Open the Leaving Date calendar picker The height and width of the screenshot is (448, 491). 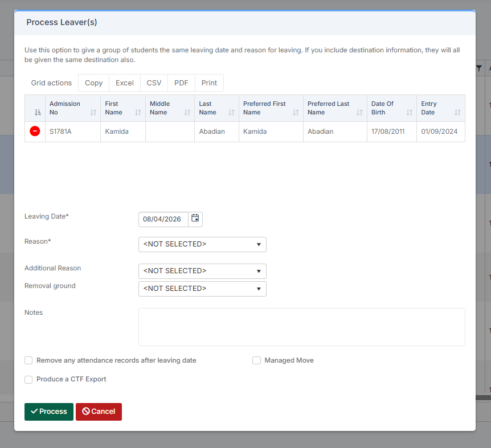195,219
